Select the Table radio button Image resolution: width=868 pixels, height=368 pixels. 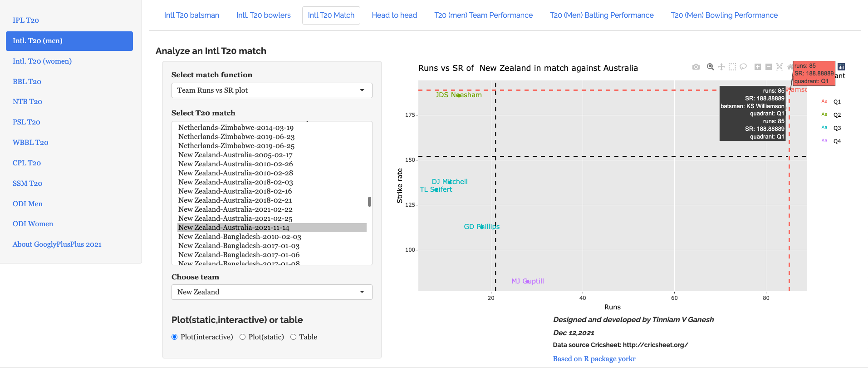point(294,337)
